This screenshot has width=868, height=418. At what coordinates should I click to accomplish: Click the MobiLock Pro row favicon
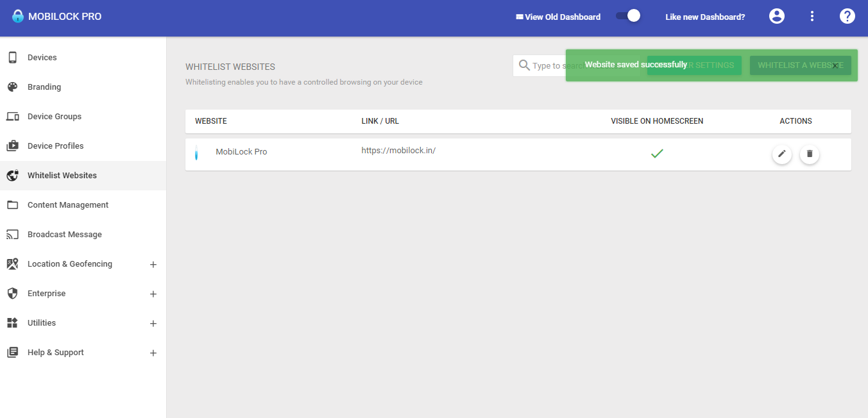click(x=196, y=153)
